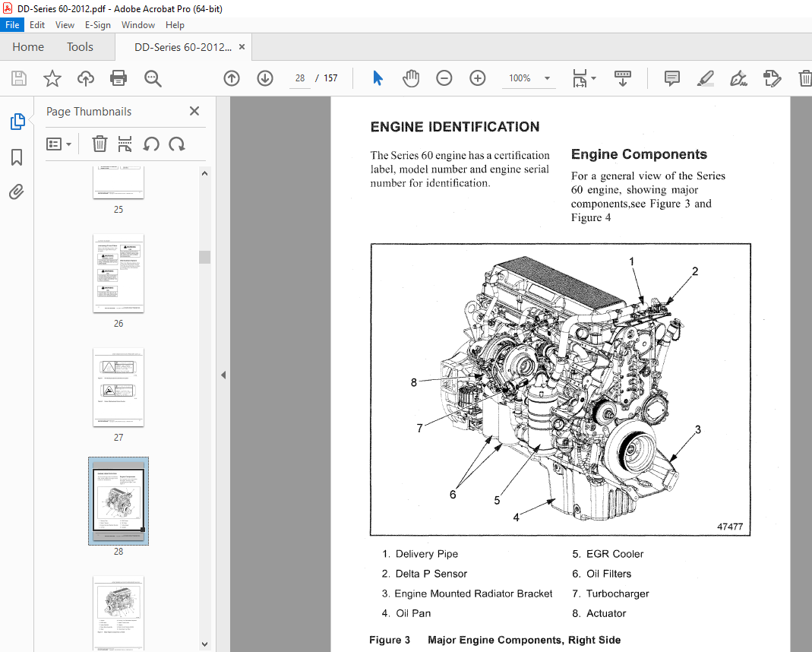Open thumbnails panel options dropdown
This screenshot has width=812, height=652.
(58, 144)
